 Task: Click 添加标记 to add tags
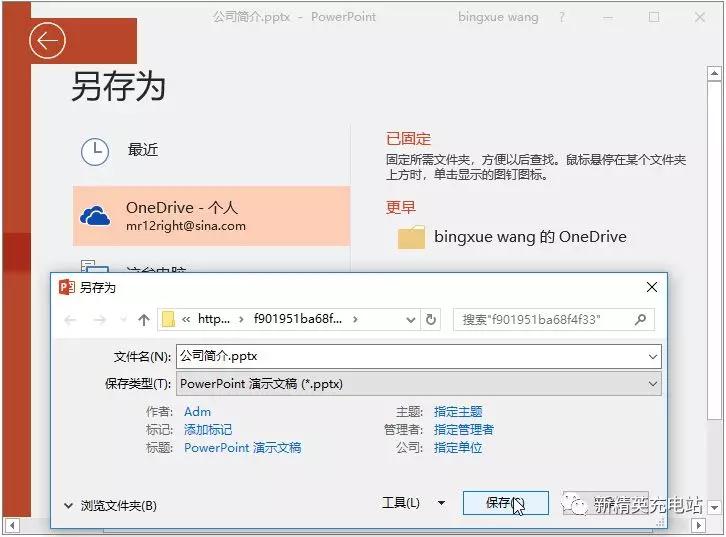208,430
